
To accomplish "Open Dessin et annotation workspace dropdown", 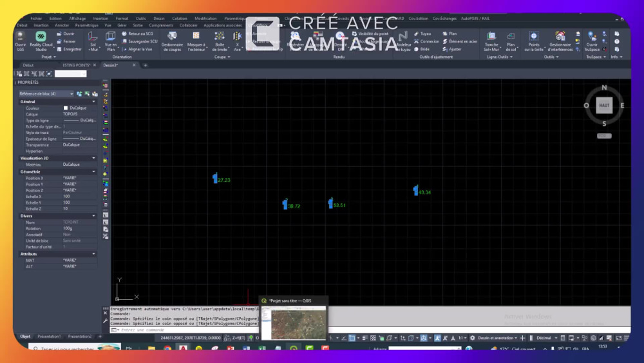I will click(x=497, y=338).
